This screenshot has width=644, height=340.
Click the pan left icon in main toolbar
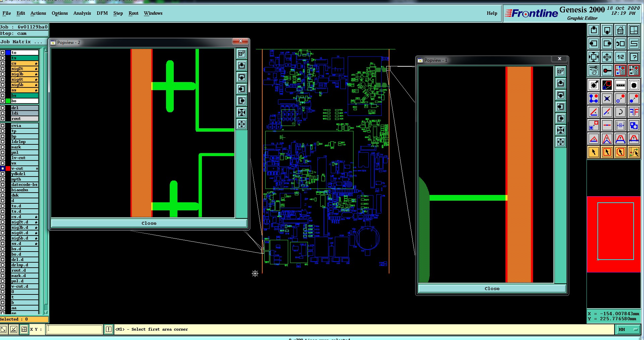click(x=594, y=44)
